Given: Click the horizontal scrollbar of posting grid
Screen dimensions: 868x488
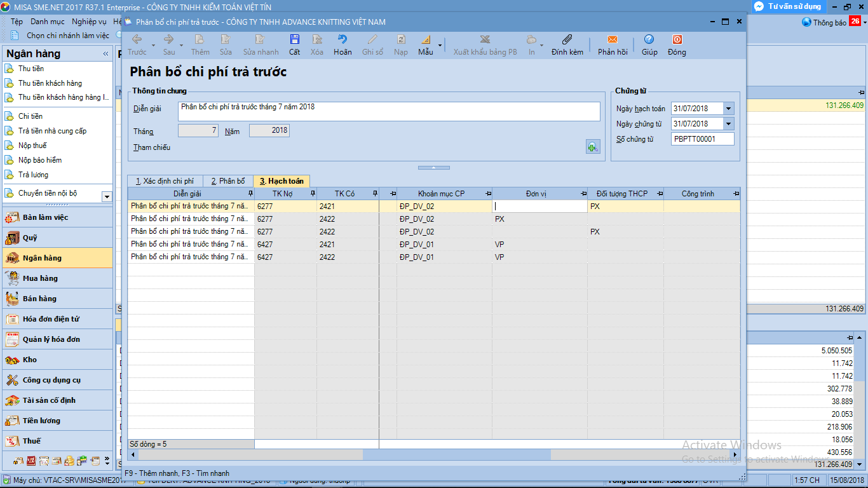Looking at the screenshot, I should click(456, 455).
